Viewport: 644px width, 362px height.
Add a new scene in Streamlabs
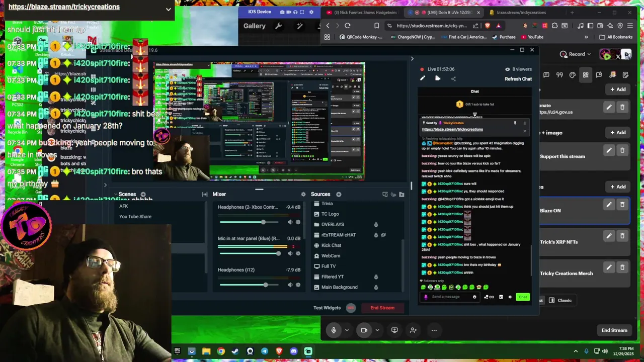click(x=143, y=194)
